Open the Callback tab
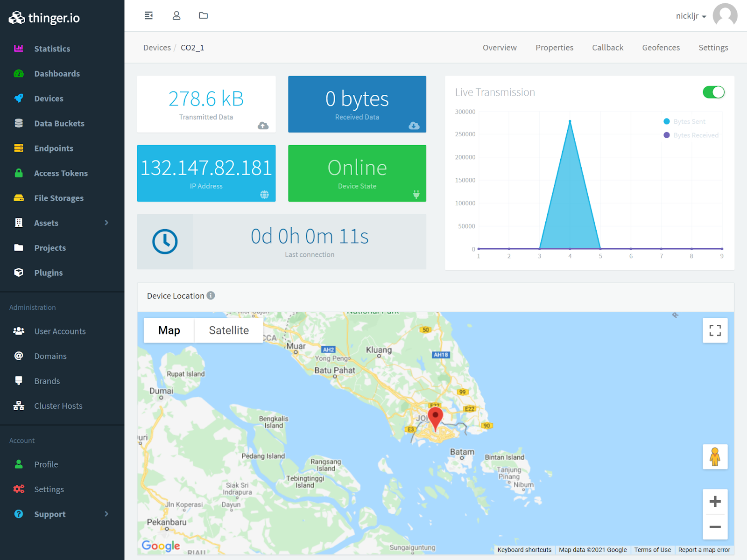Viewport: 747px width, 560px height. tap(607, 47)
